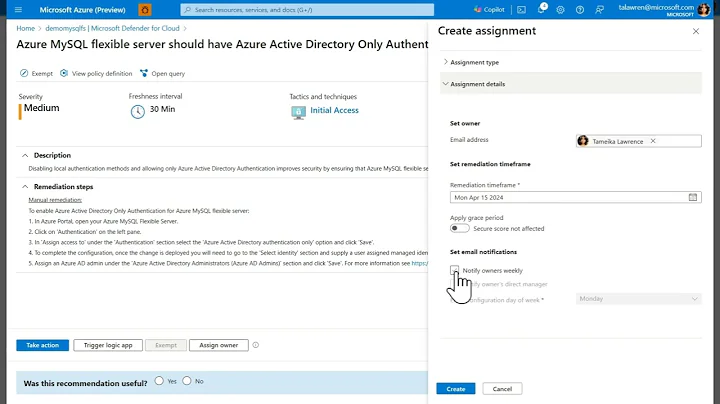Click the info icon beside Assign owner

[256, 345]
